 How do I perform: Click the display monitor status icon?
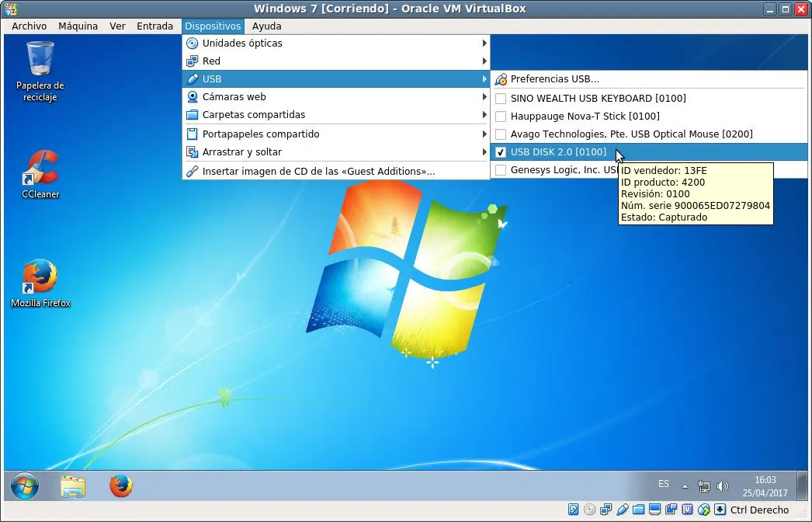[654, 510]
